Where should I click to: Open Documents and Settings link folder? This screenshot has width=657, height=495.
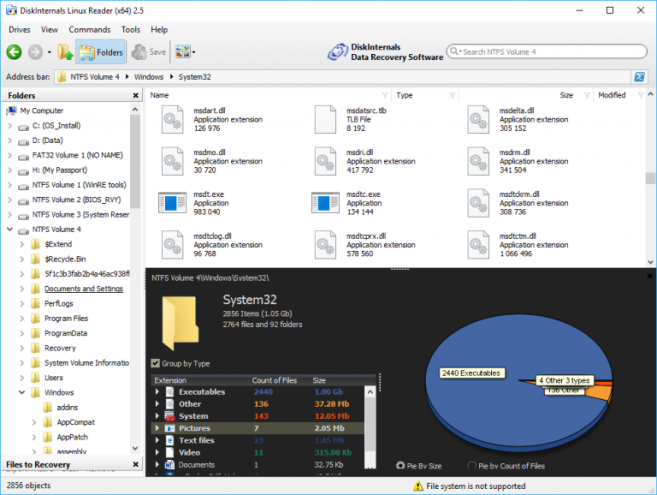(x=84, y=288)
